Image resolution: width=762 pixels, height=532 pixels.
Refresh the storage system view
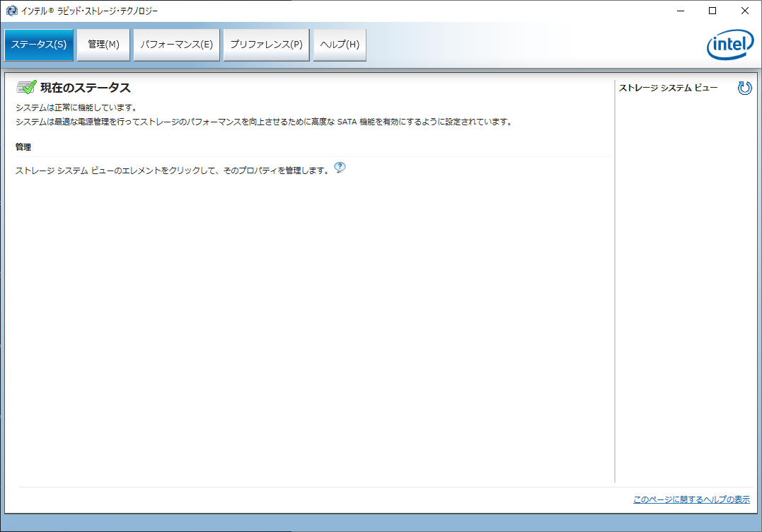click(x=744, y=88)
